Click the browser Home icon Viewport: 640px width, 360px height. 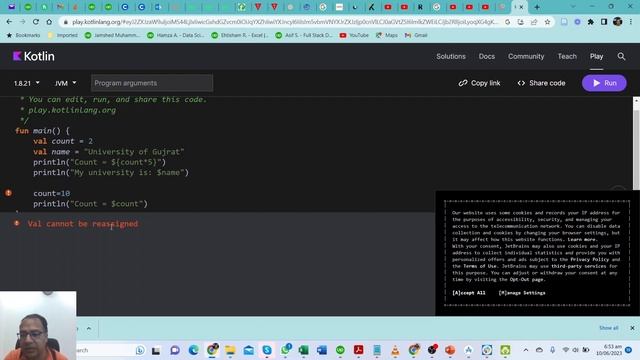click(49, 22)
